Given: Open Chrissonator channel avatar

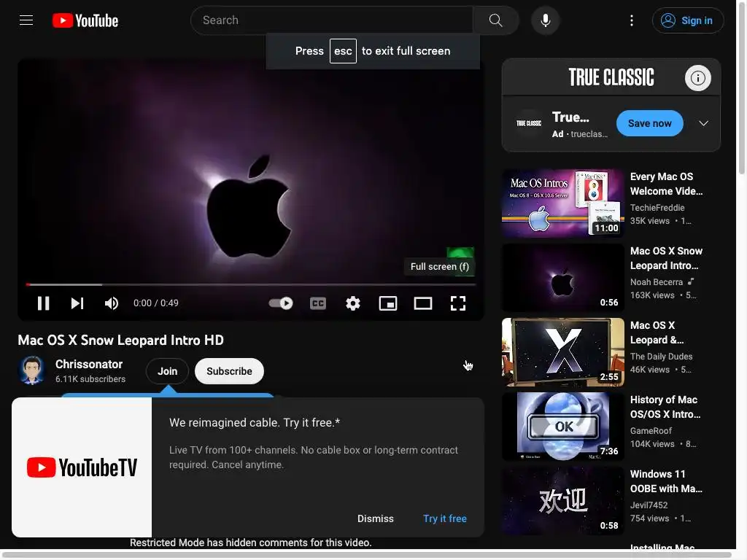Looking at the screenshot, I should tap(32, 370).
